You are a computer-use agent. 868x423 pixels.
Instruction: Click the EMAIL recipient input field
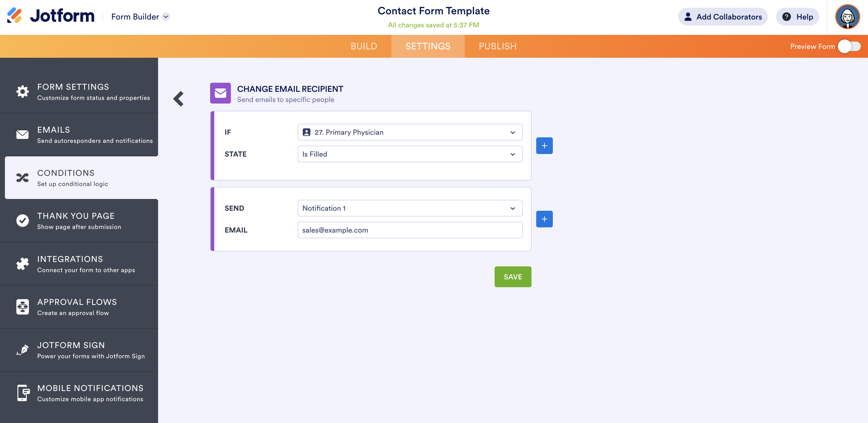pos(410,230)
